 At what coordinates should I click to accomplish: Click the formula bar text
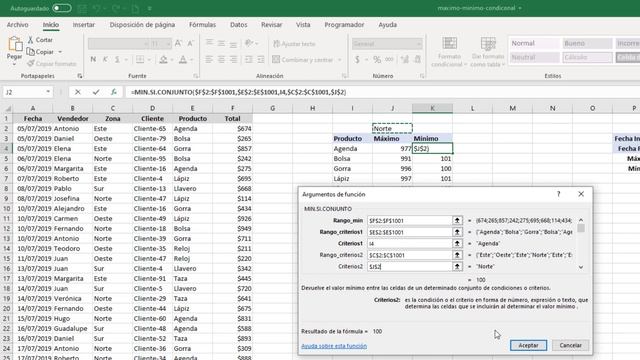[x=239, y=92]
